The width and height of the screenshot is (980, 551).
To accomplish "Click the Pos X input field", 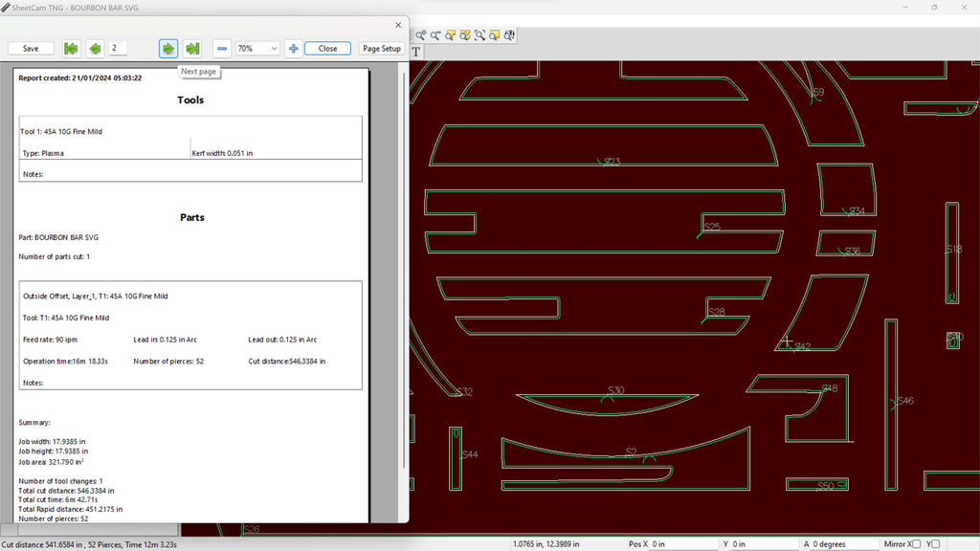I will click(x=683, y=544).
